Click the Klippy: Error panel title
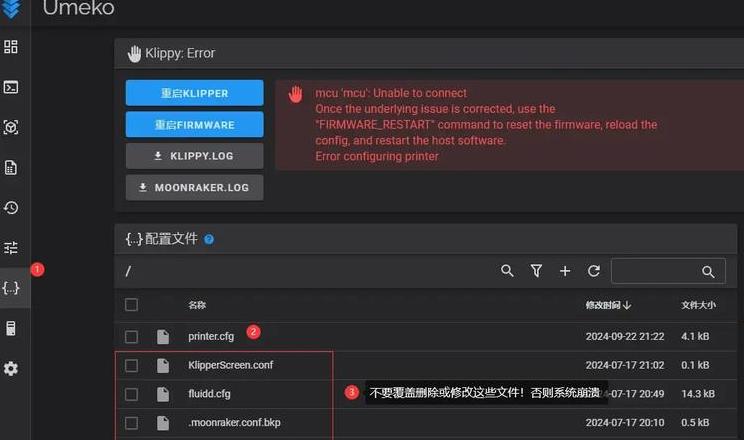The image size is (744, 440). [x=180, y=53]
